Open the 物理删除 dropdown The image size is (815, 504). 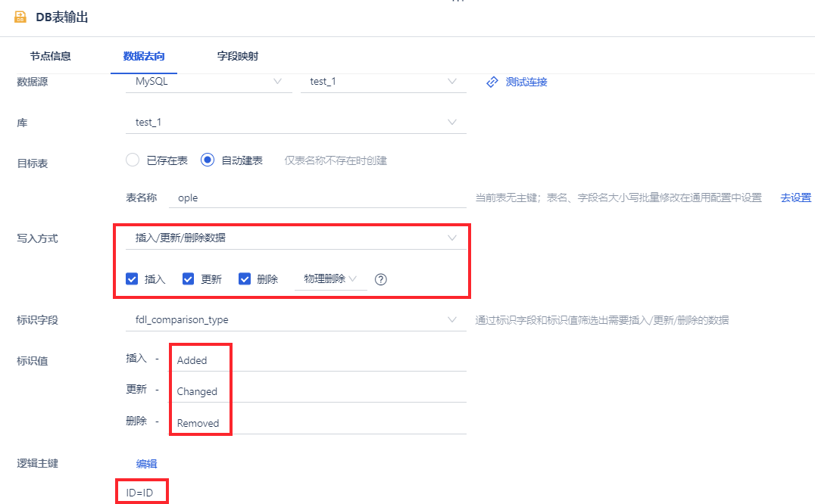tap(331, 279)
